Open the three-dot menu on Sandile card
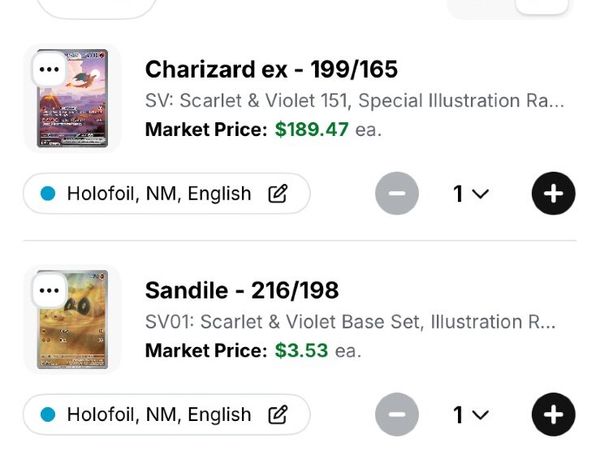 (x=49, y=290)
